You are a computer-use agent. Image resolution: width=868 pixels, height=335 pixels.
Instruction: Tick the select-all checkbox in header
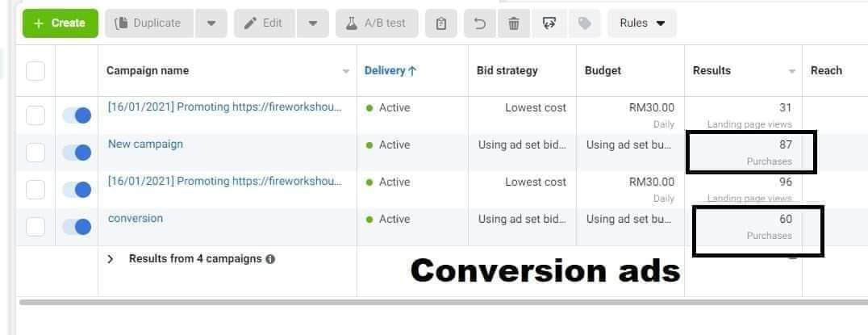(35, 71)
